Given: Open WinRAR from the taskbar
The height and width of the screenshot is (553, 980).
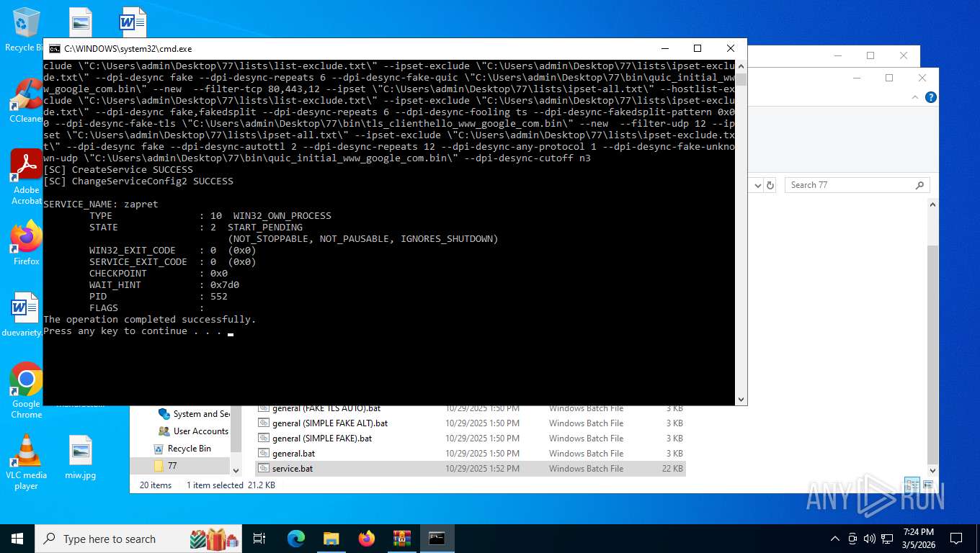Looking at the screenshot, I should (x=401, y=539).
